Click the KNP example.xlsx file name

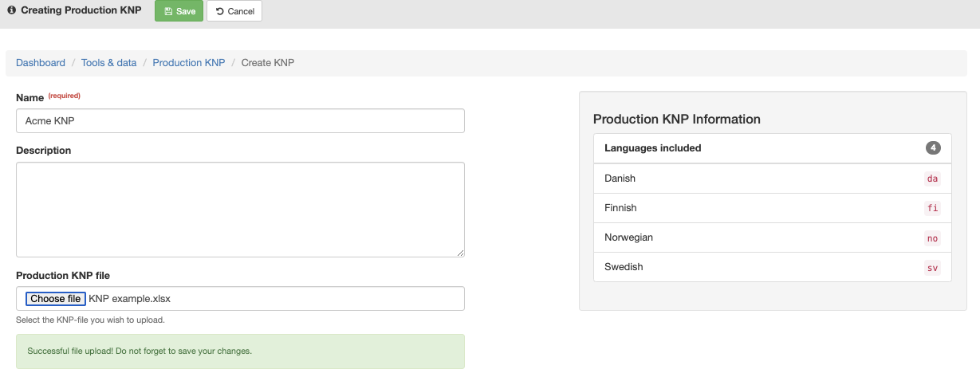pos(129,299)
